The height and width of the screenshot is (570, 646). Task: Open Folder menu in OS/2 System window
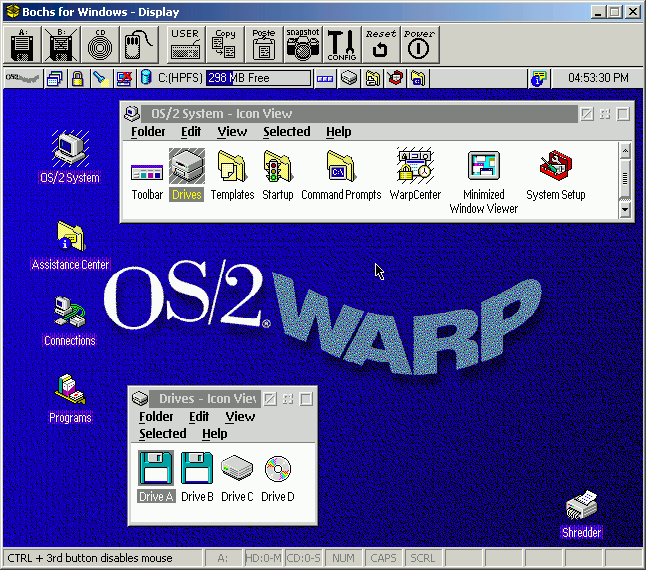pyautogui.click(x=148, y=132)
